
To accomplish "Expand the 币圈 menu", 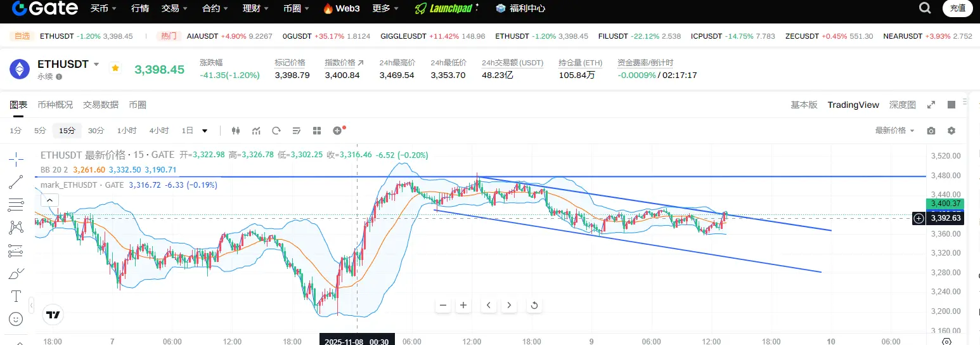I will 296,8.
